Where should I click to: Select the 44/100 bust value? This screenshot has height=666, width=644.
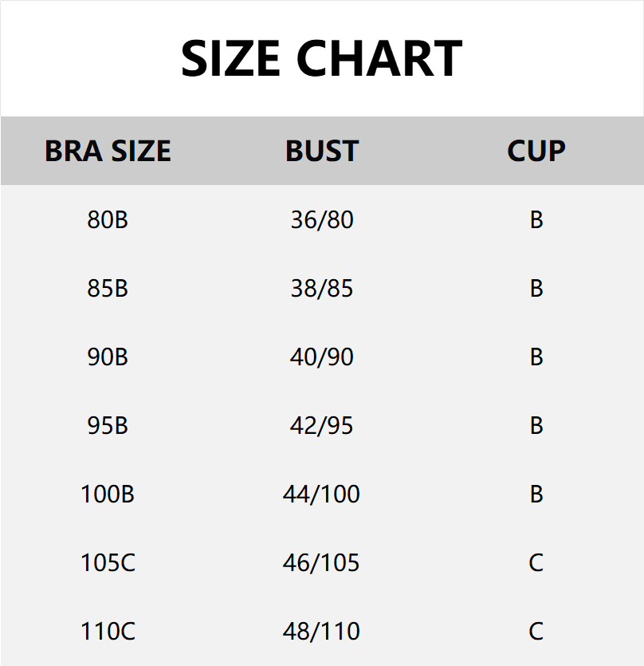(x=322, y=494)
